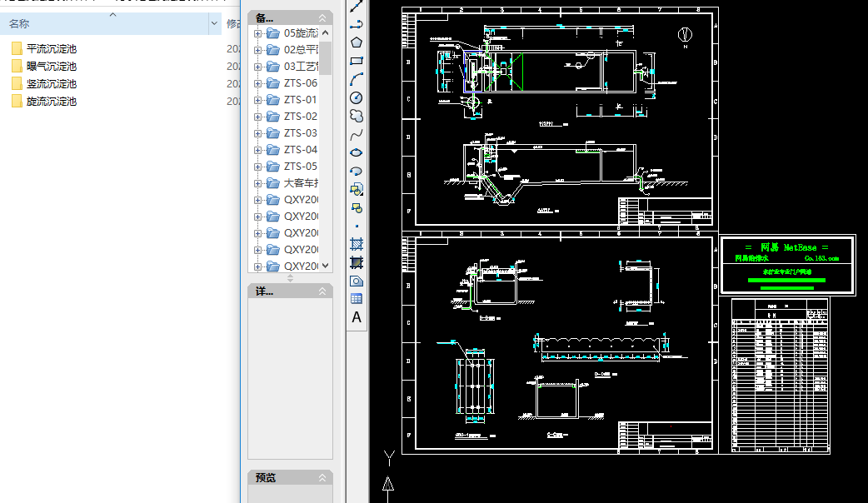
Task: Choose the Revision Cloud tool
Action: [357, 116]
